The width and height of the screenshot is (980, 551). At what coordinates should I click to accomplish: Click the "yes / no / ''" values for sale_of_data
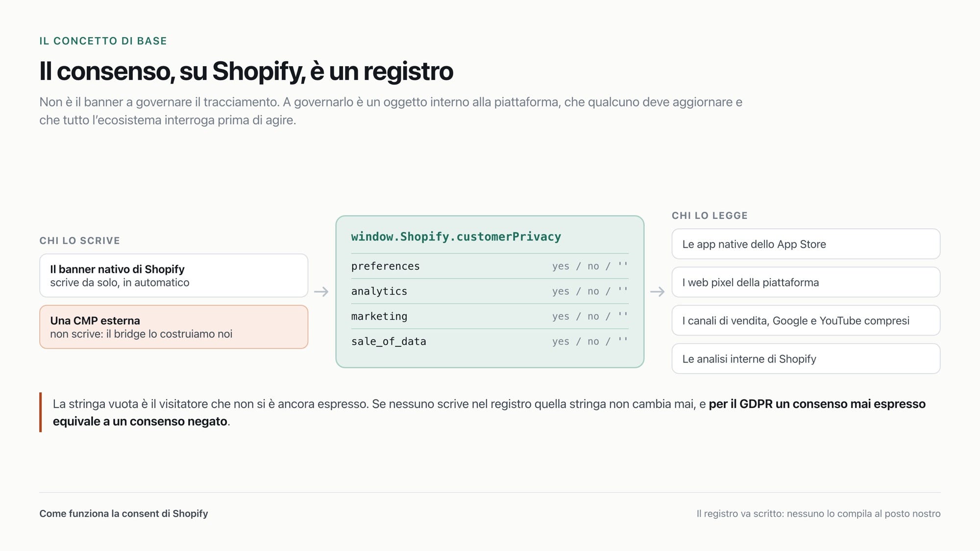590,341
